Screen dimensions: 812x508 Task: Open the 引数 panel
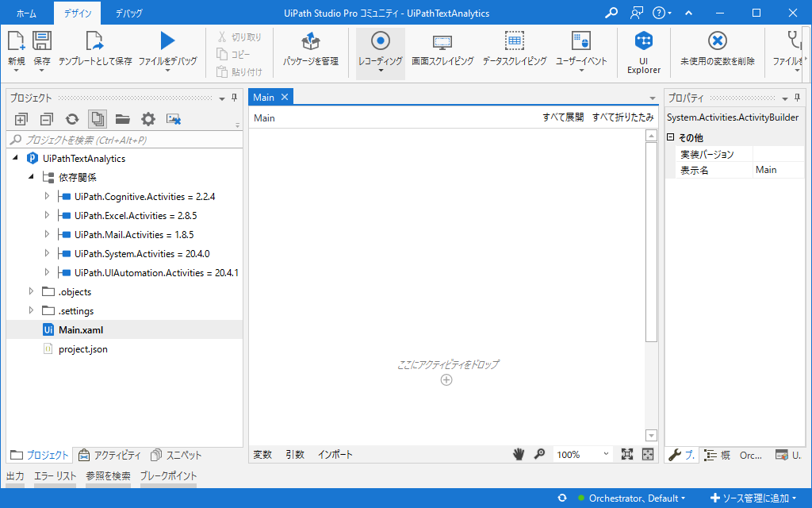pos(295,455)
